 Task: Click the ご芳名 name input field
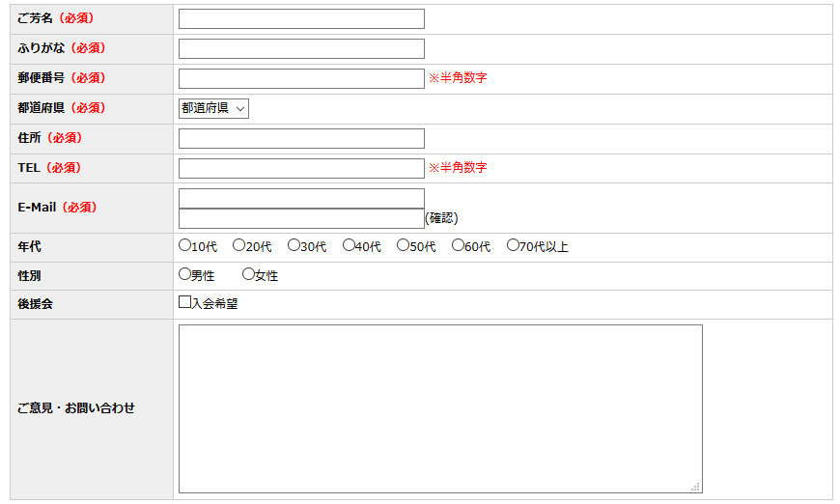301,19
